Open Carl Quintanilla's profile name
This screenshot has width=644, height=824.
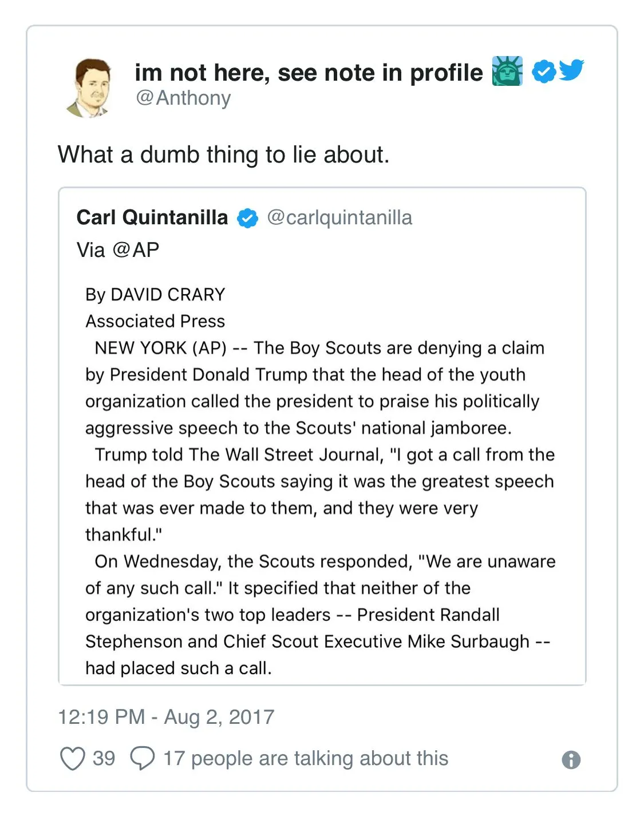tap(152, 217)
